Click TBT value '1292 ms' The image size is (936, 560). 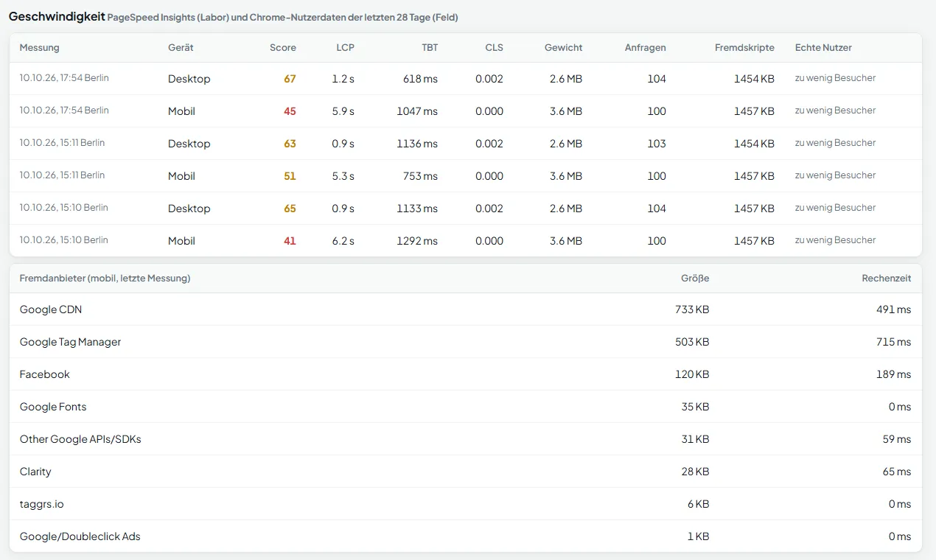[x=417, y=241]
